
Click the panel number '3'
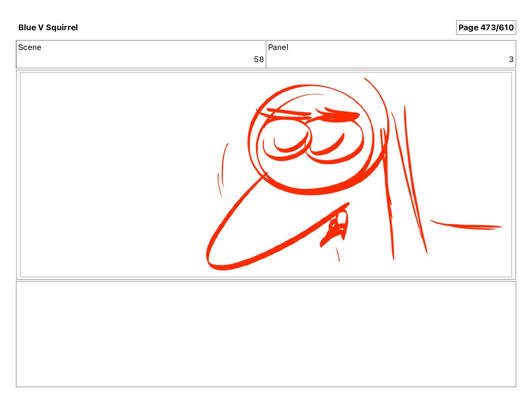(x=511, y=59)
